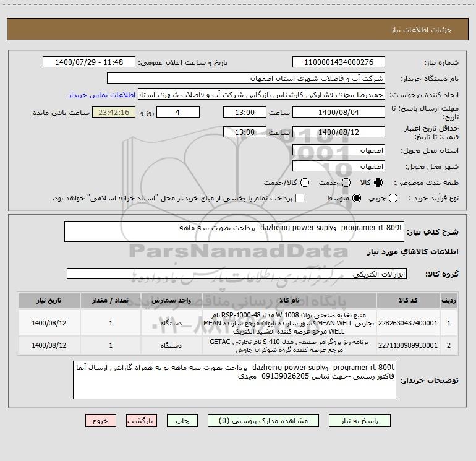Image resolution: width=476 pixels, height=461 pixels.
Task: Click the واحد شمارش column header
Action: 171,300
